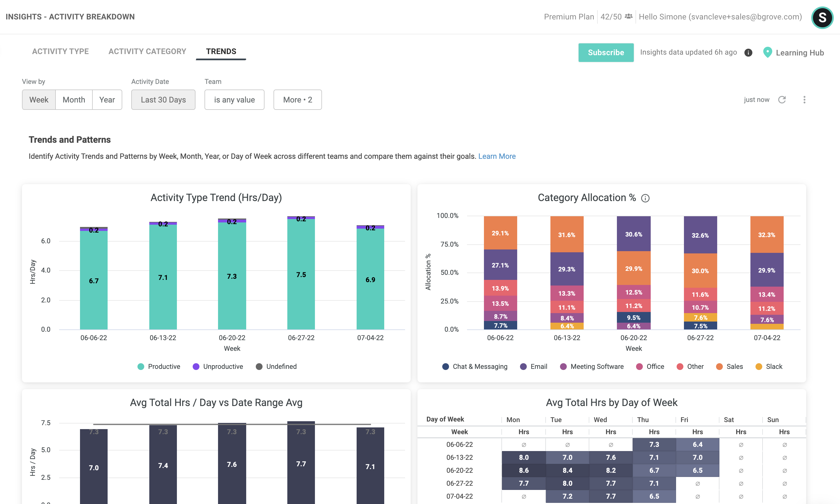Screen dimensions: 840x504
Task: Click the 7.7 total hours bar
Action: coord(301,463)
